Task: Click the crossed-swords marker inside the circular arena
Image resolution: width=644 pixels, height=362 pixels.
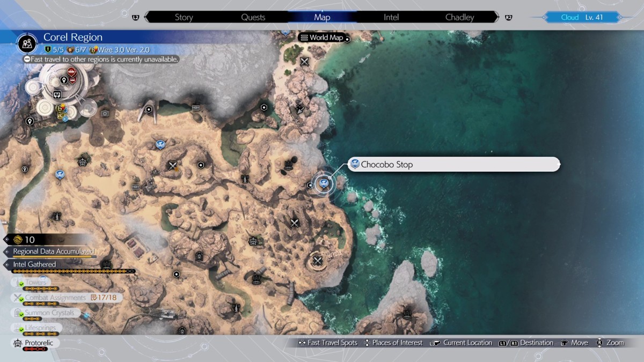Action: click(318, 261)
